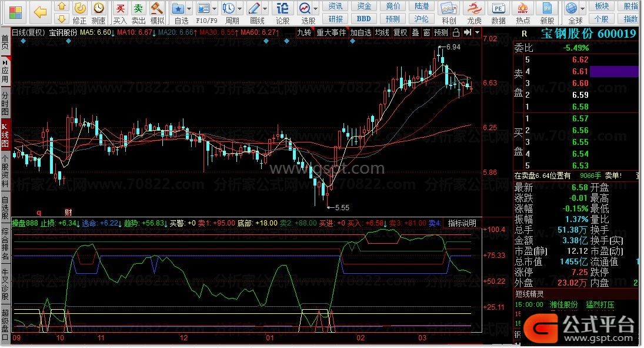Click the 加自选 add to favorites button

361,32
